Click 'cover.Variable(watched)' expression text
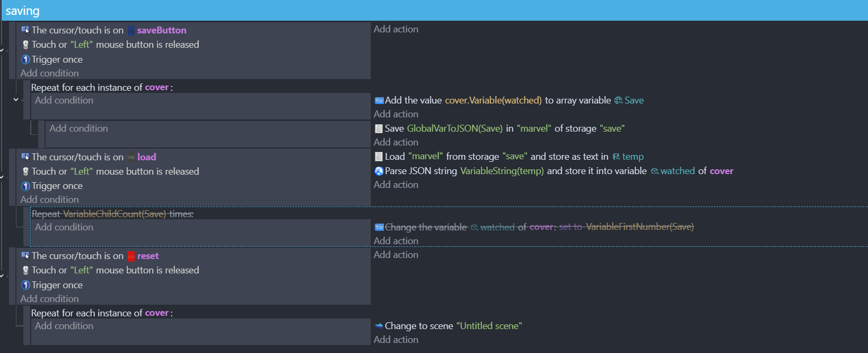Screen dimensions: 868x353 click(x=493, y=100)
